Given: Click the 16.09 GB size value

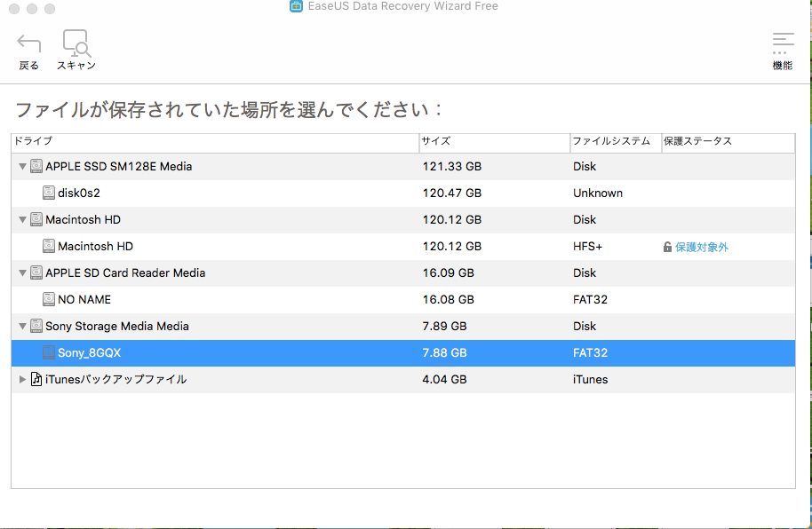Looking at the screenshot, I should (x=449, y=272).
